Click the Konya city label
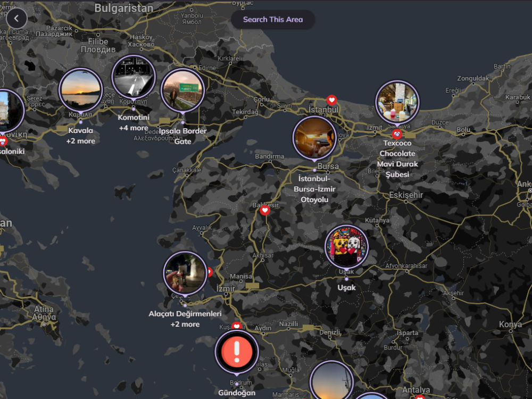This screenshot has width=532, height=399. (510, 325)
